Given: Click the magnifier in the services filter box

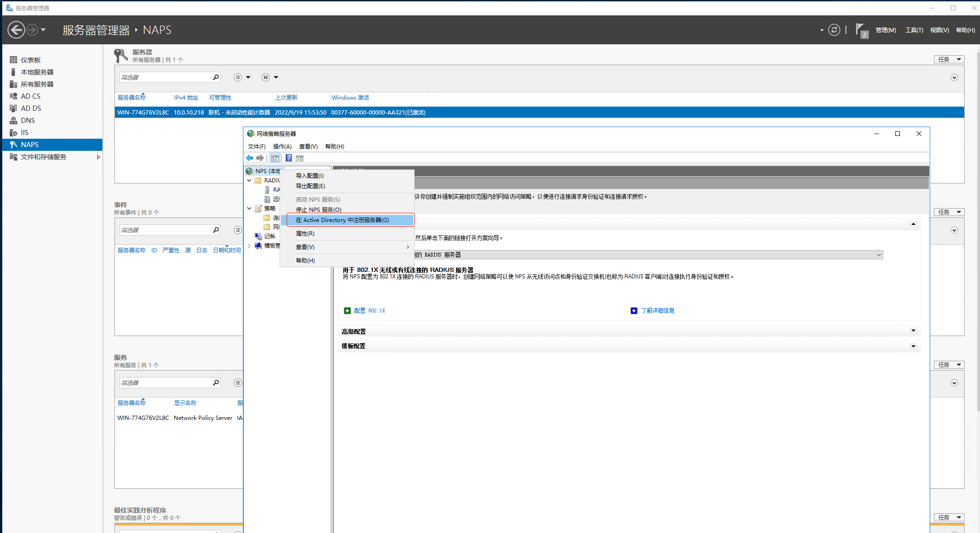Looking at the screenshot, I should [x=216, y=383].
